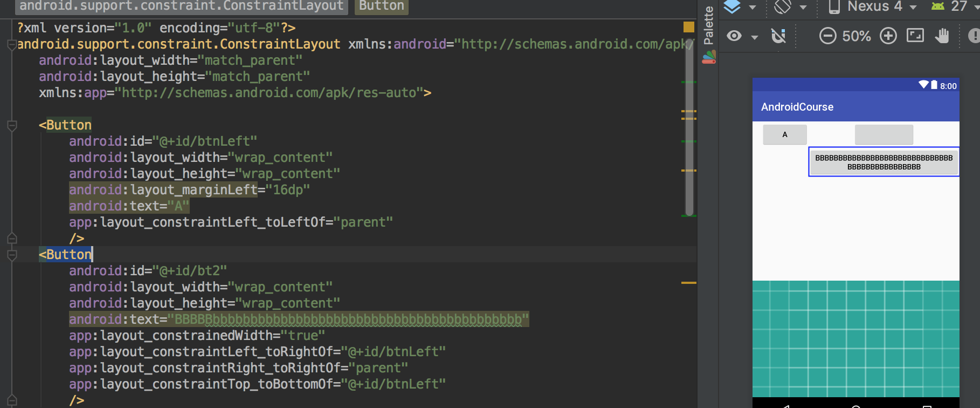The height and width of the screenshot is (408, 980).
Task: Show warnings and errors icon
Action: [x=974, y=36]
